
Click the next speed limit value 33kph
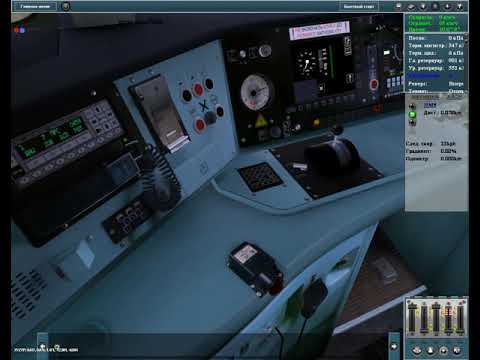448,144
